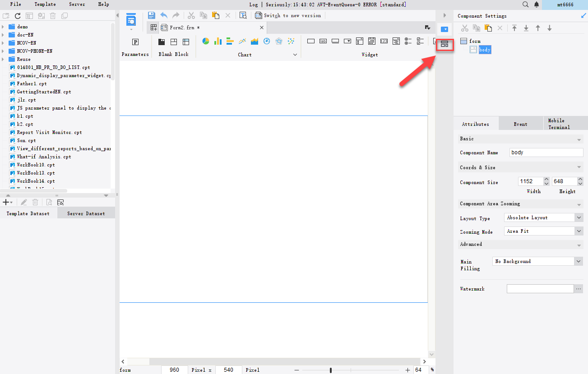
Task: Insert a checkbox group widget
Action: [421, 41]
